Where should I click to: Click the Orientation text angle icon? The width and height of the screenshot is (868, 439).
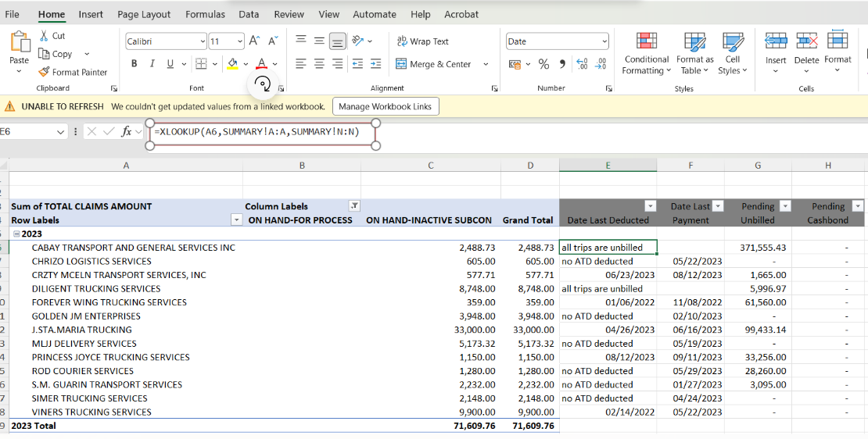coord(358,41)
